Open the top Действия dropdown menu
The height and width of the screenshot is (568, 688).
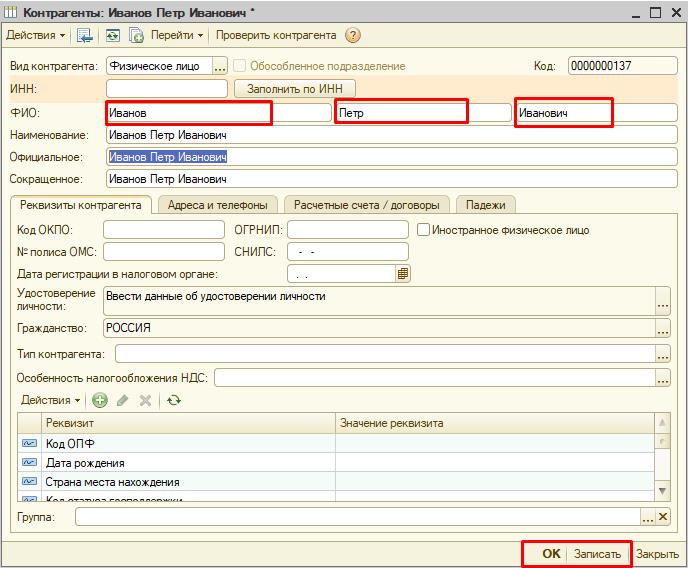36,35
